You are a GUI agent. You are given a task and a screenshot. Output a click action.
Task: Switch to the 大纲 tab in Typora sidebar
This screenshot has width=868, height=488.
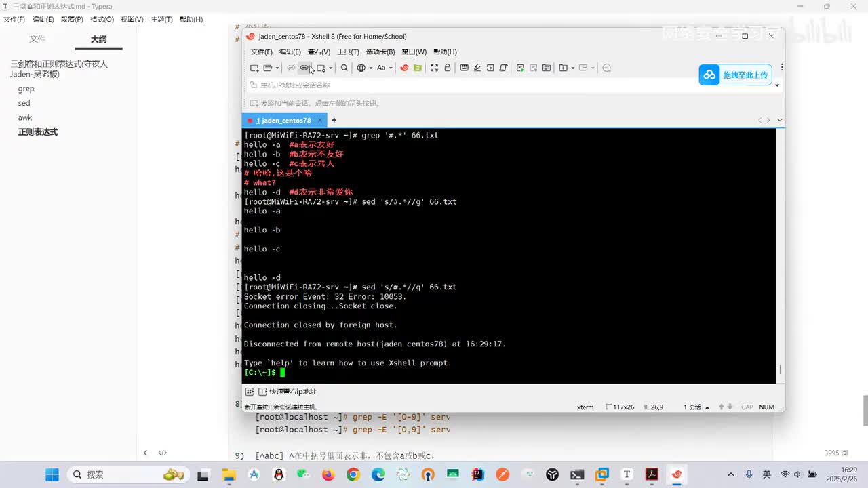pos(99,39)
